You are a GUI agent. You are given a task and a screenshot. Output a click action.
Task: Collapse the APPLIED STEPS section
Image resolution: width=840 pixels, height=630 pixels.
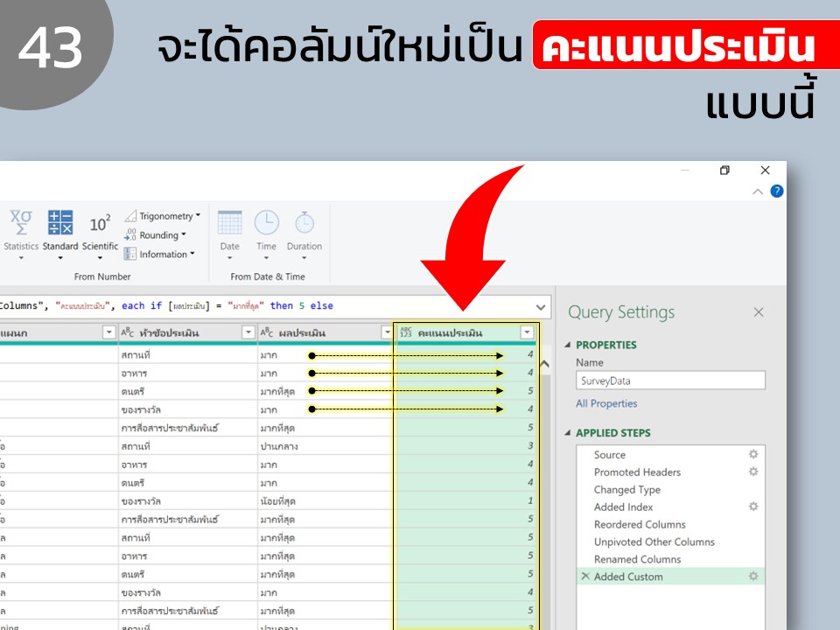tap(568, 433)
